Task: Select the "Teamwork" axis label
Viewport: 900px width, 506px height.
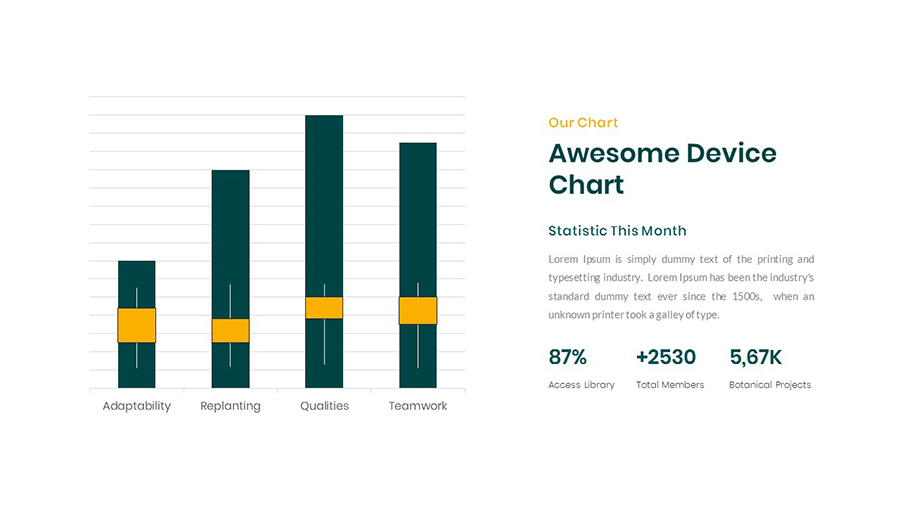Action: point(418,406)
